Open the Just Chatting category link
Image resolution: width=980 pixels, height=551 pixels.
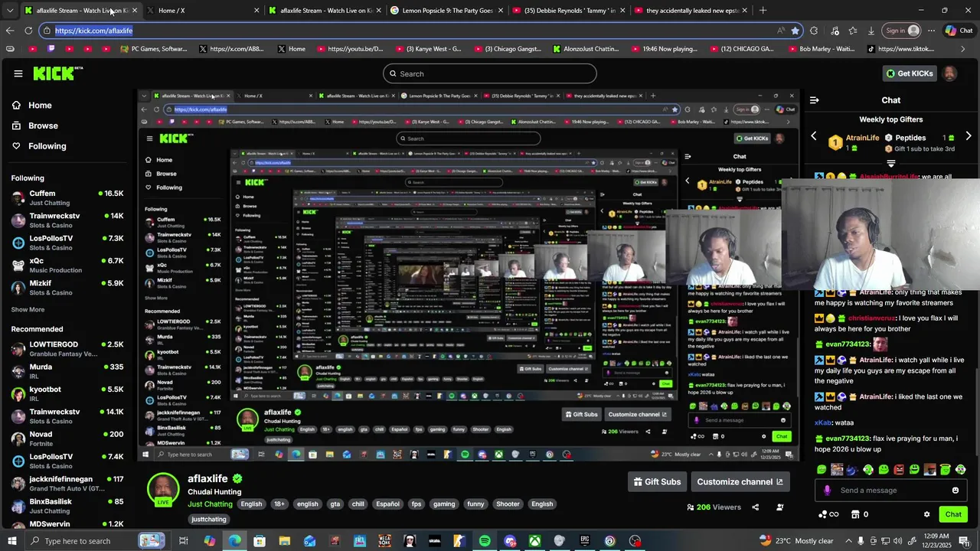pos(210,504)
